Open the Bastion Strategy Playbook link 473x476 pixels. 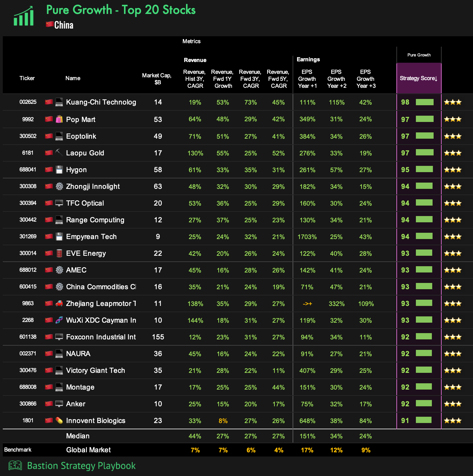click(81, 466)
